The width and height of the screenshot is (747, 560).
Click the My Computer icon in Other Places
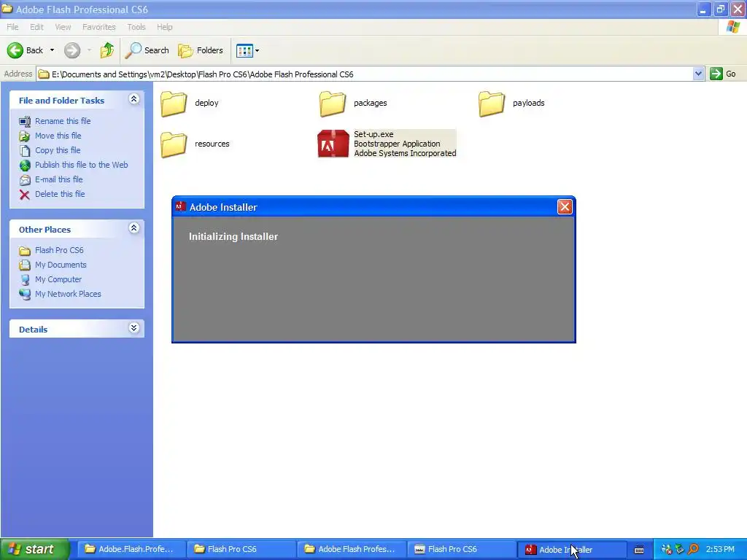[25, 279]
